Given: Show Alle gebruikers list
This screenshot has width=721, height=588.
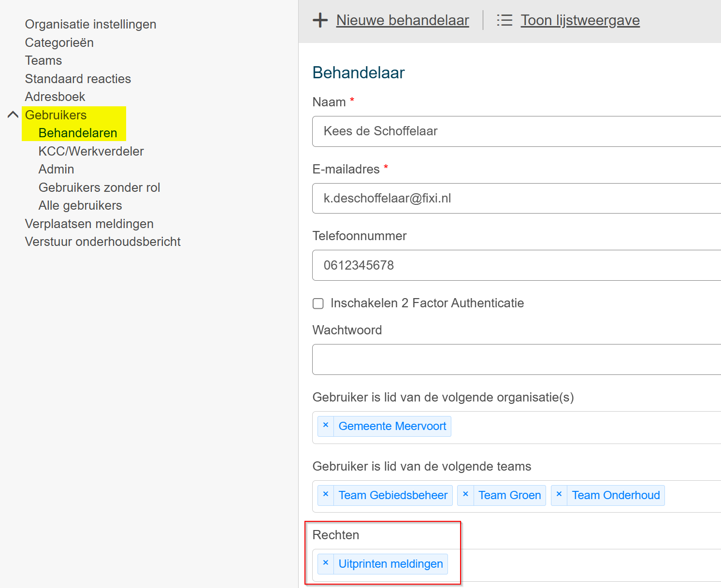Looking at the screenshot, I should (80, 205).
